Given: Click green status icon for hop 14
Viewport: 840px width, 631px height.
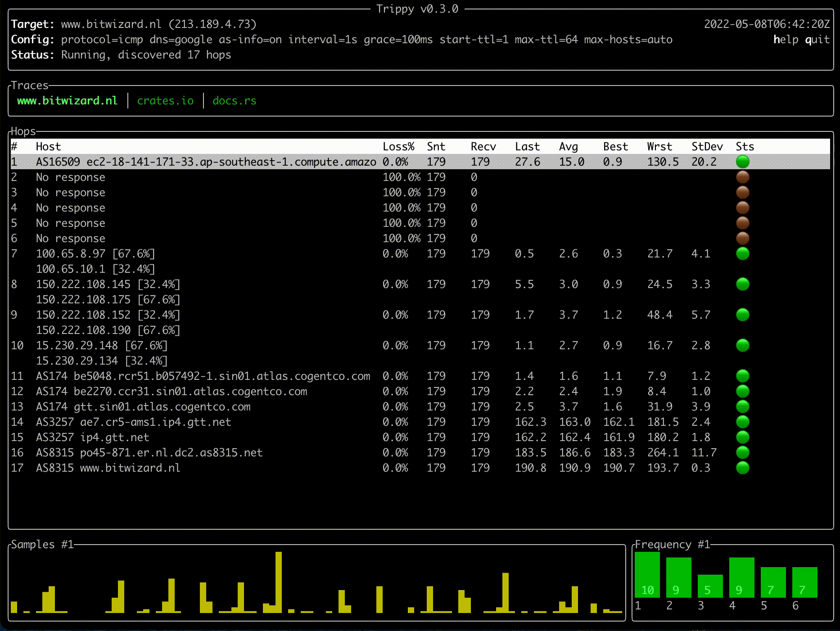Looking at the screenshot, I should coord(742,422).
